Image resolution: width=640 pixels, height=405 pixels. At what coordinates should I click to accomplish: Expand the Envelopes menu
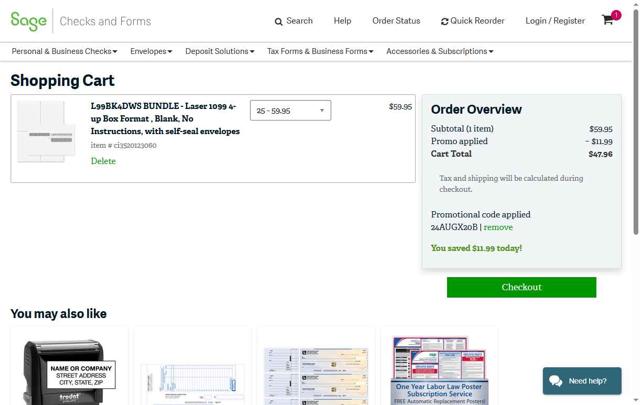pos(151,51)
